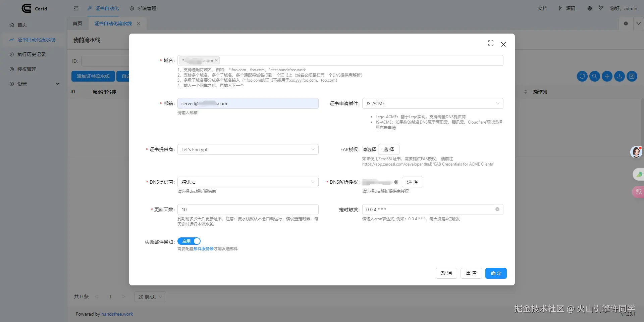The image size is (644, 322).
Task: Click the sort icon beside 操作列
Action: pyautogui.click(x=526, y=92)
